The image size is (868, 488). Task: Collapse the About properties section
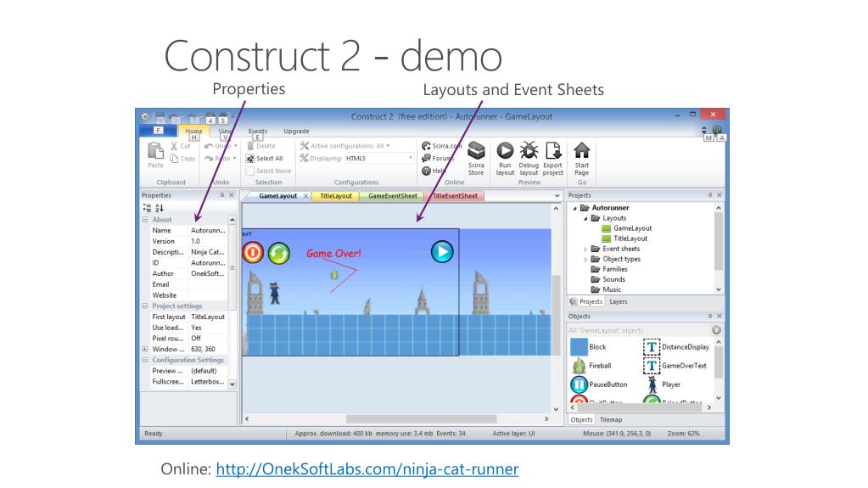point(145,219)
